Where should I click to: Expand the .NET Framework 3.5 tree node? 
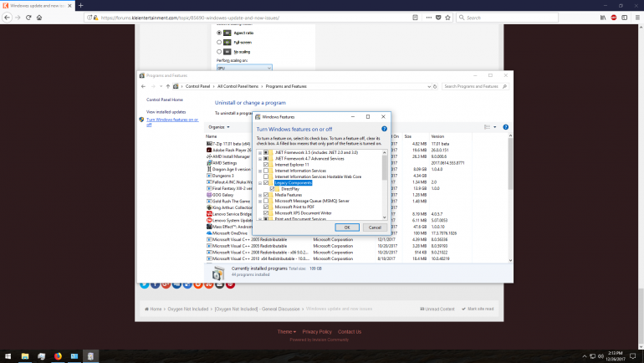click(259, 153)
